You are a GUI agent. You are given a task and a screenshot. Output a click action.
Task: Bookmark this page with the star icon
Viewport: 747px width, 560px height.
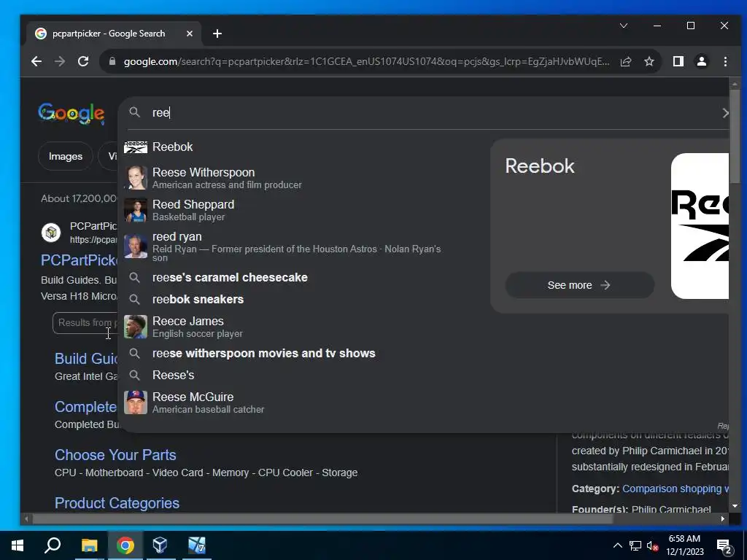point(649,61)
